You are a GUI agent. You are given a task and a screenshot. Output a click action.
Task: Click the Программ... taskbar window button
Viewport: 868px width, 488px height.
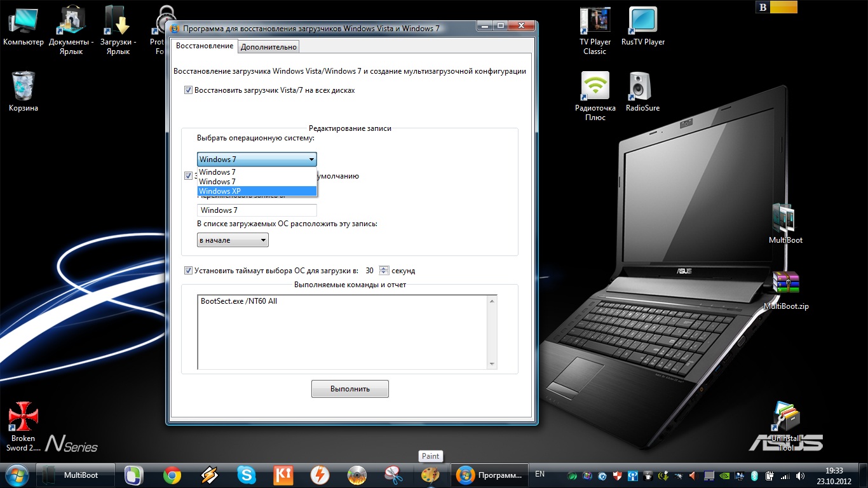[490, 475]
